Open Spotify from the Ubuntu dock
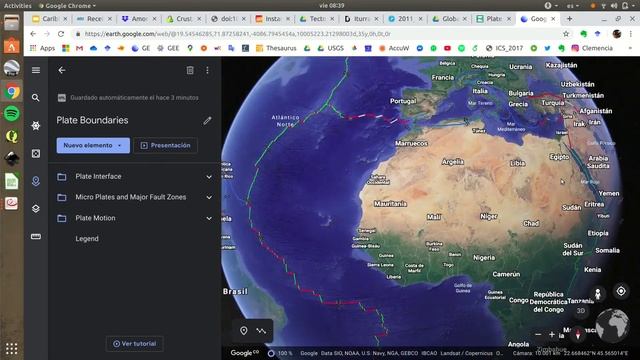 pyautogui.click(x=11, y=113)
